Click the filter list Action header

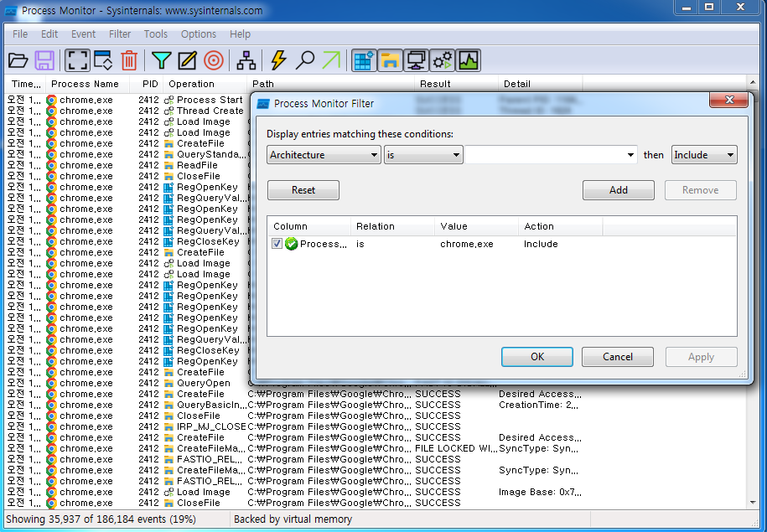[561, 226]
